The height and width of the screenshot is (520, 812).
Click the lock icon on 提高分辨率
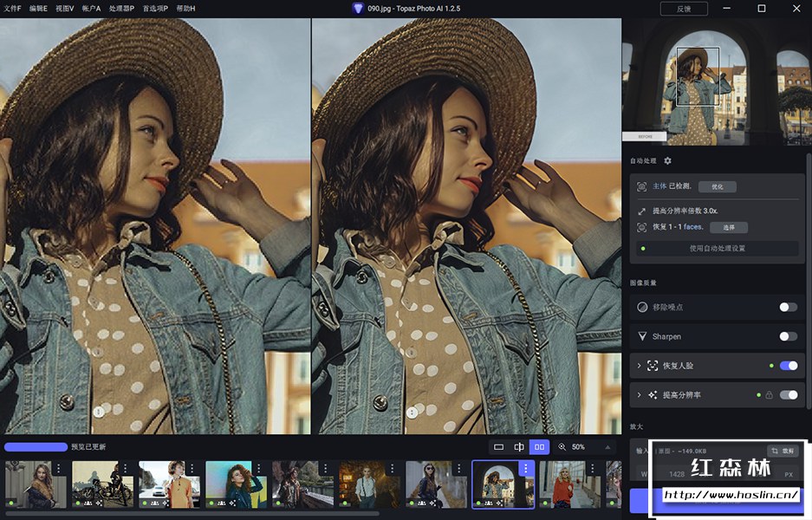(768, 395)
